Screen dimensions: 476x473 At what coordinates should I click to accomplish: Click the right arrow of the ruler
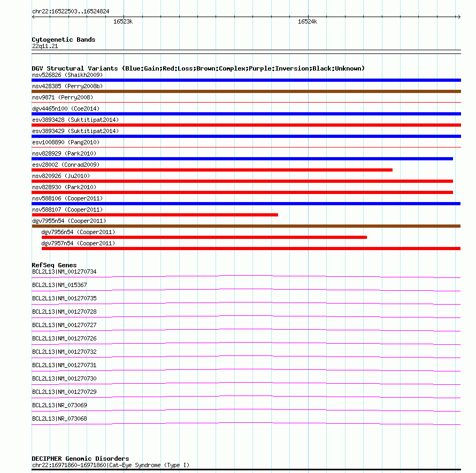pos(459,17)
